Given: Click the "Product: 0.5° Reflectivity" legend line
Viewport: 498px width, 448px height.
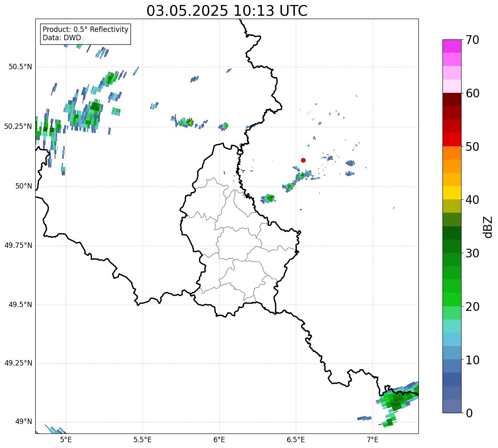Looking at the screenshot, I should point(86,30).
